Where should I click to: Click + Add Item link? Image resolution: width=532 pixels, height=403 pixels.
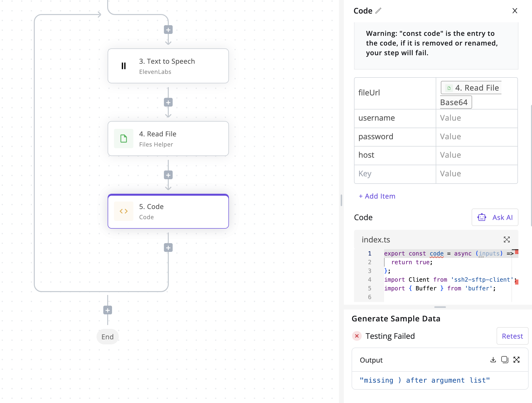coord(377,196)
